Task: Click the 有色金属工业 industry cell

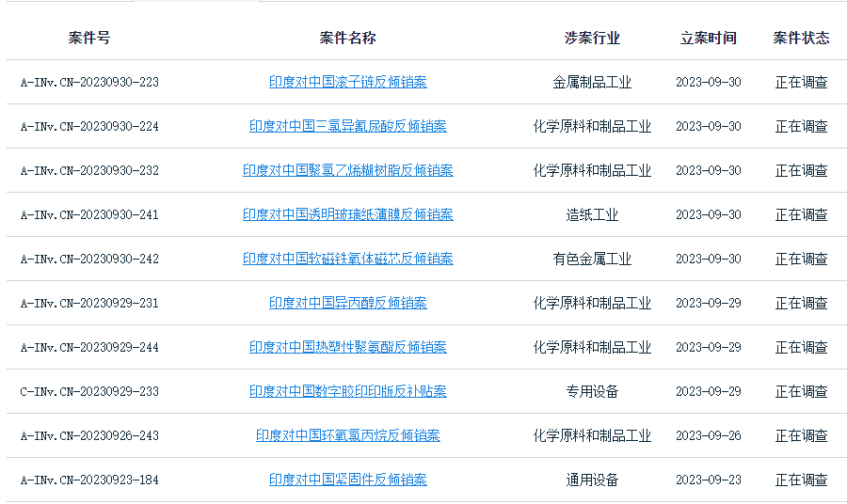Action: click(592, 259)
